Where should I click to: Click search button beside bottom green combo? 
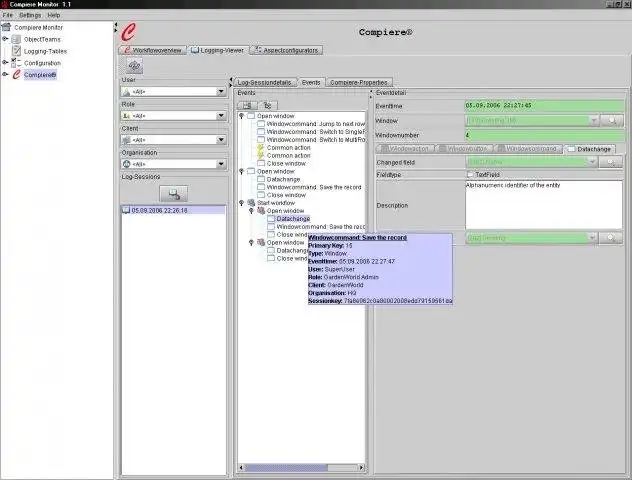pyautogui.click(x=611, y=238)
